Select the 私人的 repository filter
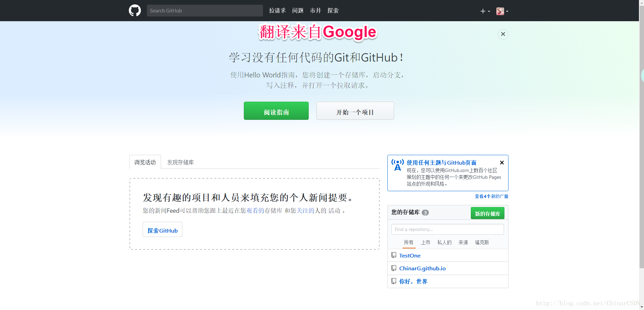 tap(445, 242)
